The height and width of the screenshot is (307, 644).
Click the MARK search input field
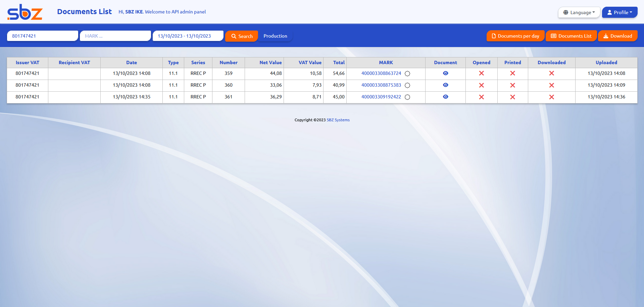tap(115, 36)
